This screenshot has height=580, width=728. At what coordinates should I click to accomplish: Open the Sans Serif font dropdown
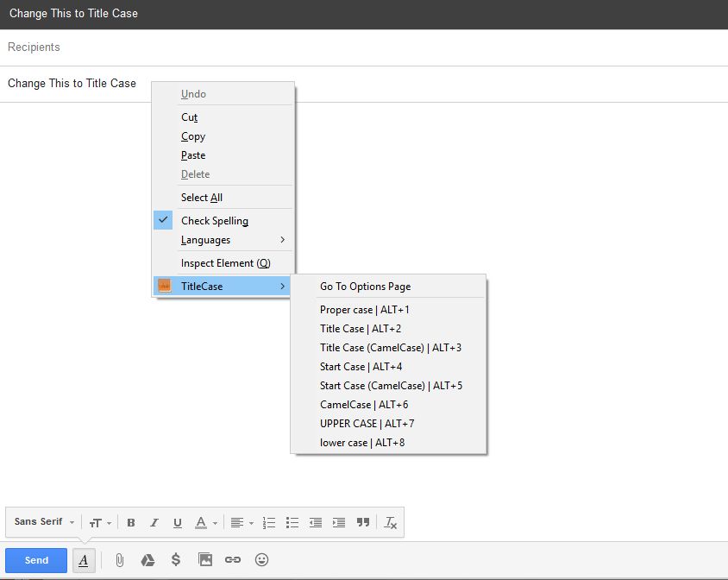point(41,521)
